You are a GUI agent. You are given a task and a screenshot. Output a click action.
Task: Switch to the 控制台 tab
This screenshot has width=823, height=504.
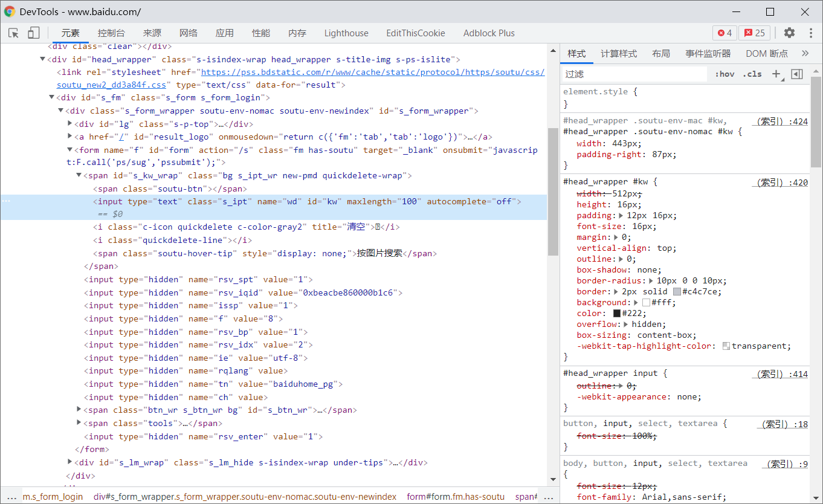point(111,33)
